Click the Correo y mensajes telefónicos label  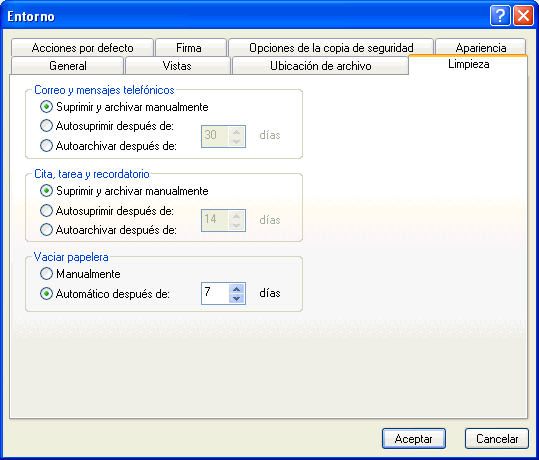104,90
